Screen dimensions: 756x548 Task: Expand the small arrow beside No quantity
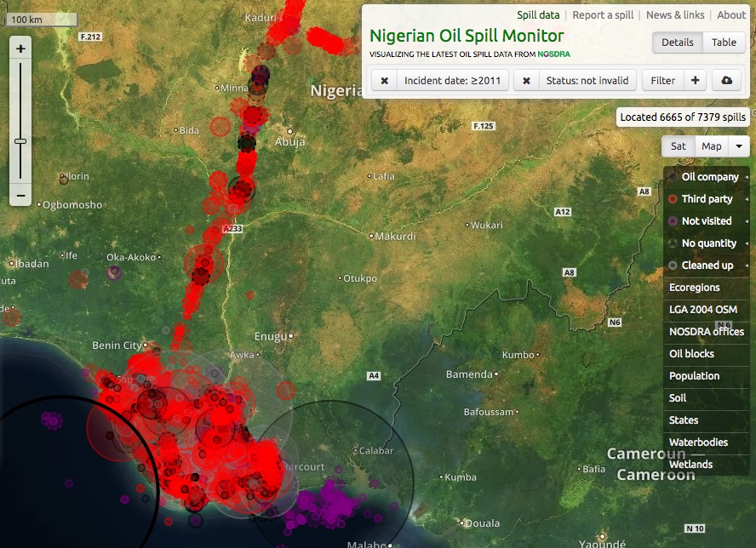pyautogui.click(x=747, y=243)
